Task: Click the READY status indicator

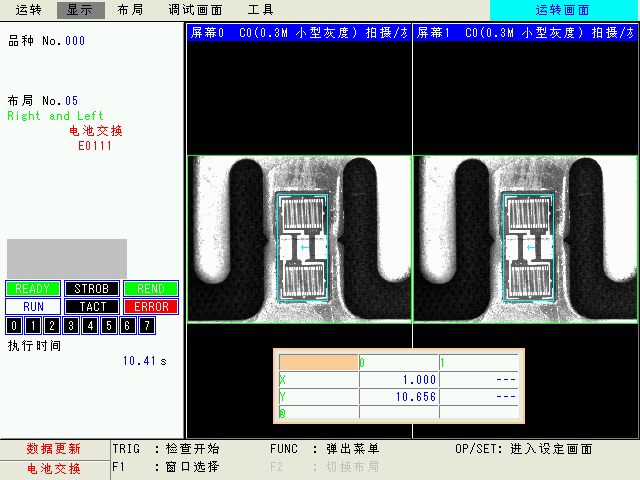Action: tap(33, 289)
